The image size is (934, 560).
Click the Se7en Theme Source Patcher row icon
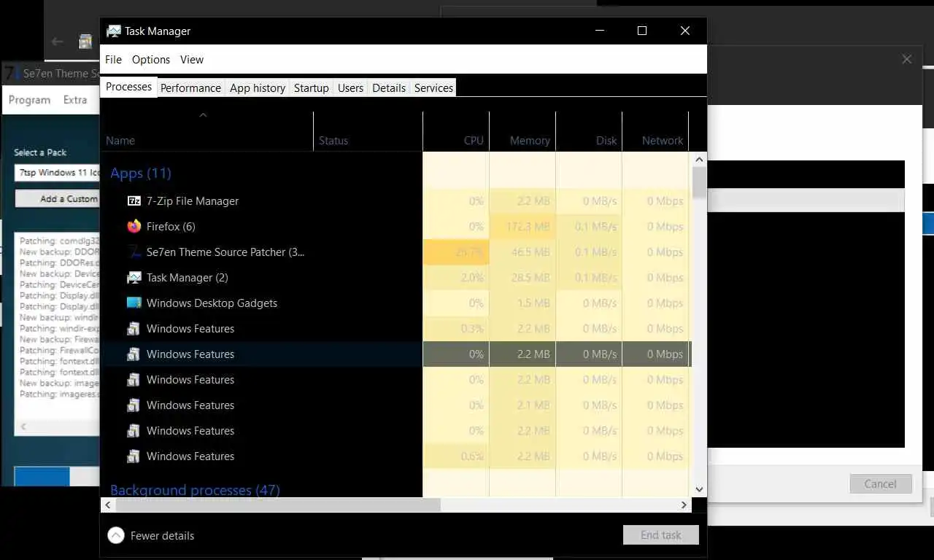point(134,252)
